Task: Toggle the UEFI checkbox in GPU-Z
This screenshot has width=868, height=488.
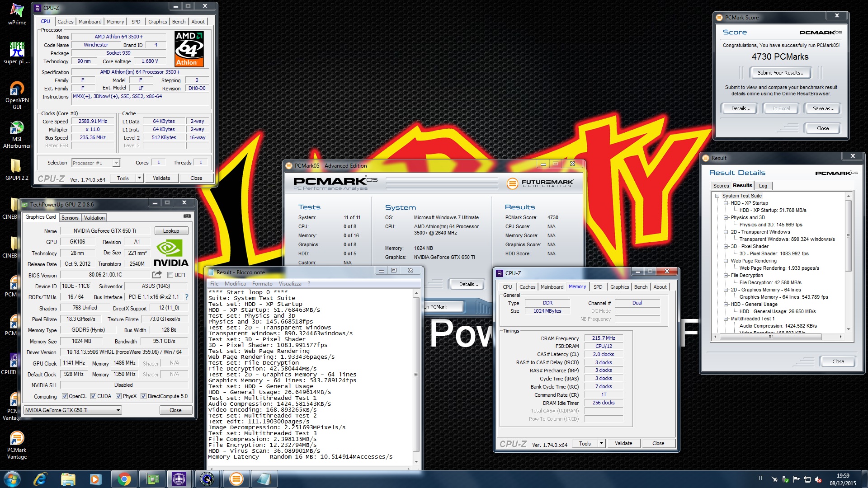Action: [x=170, y=275]
